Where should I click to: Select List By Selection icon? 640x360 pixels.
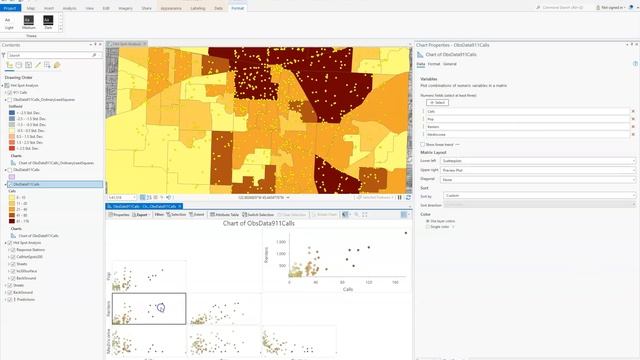click(28, 65)
